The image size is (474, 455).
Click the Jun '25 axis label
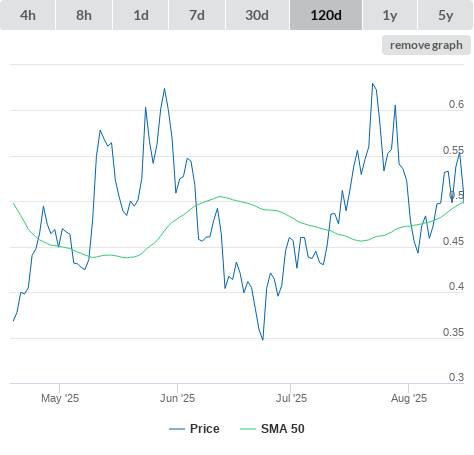(177, 398)
